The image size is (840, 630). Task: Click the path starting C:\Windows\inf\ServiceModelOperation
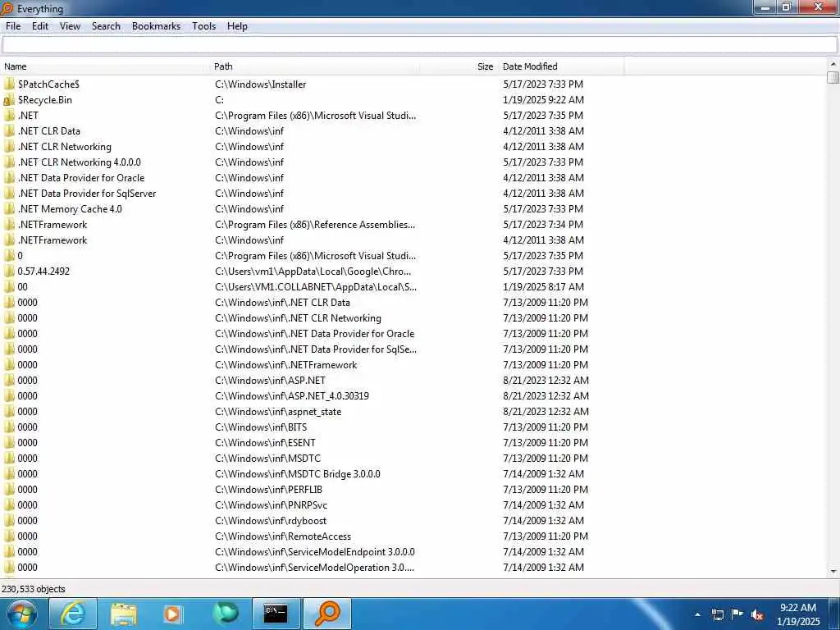314,568
